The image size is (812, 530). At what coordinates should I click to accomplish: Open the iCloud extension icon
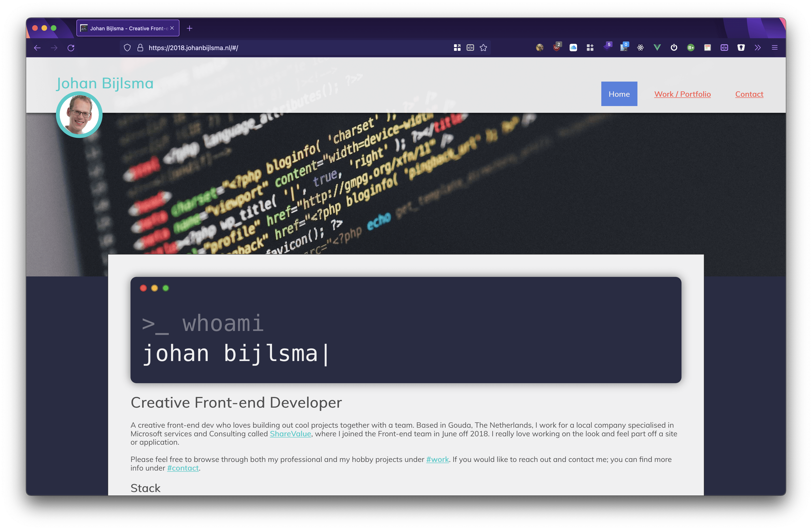click(573, 48)
